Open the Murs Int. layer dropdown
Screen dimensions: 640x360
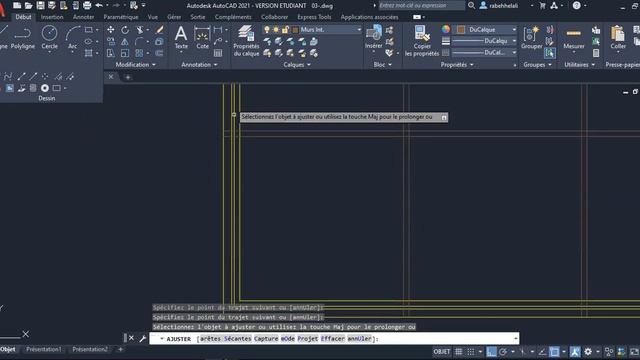359,30
